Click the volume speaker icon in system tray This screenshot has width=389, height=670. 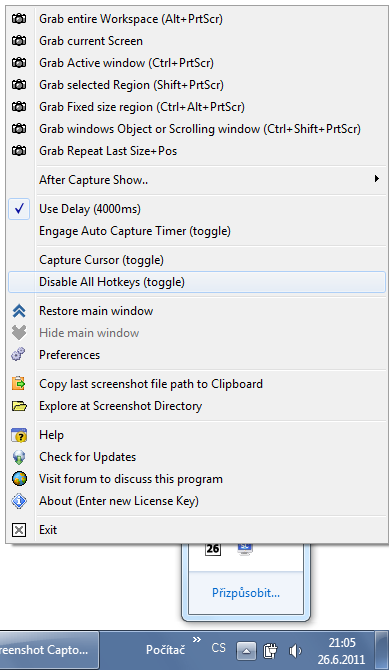(x=295, y=651)
